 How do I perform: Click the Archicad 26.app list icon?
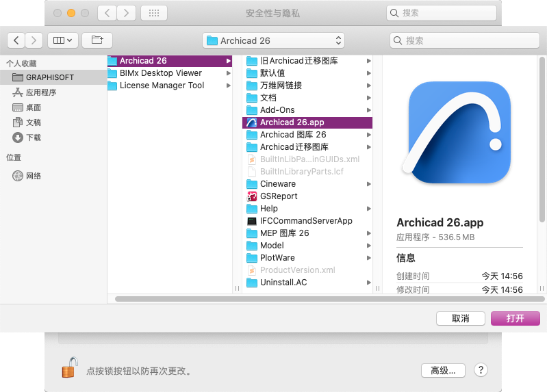[x=252, y=122]
